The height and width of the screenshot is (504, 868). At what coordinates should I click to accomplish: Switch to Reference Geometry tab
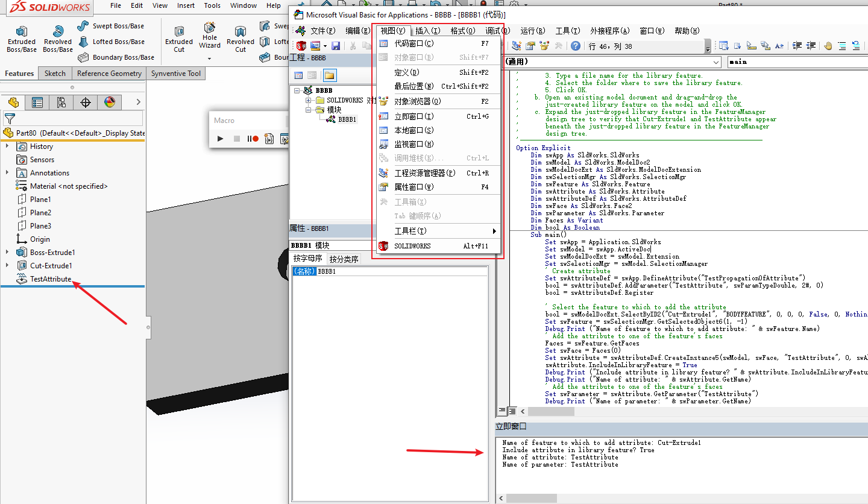pos(109,74)
